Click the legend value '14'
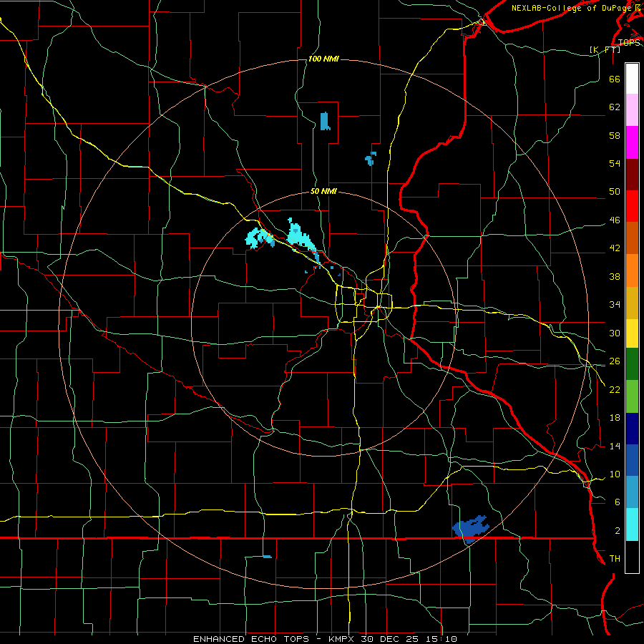Image resolution: width=644 pixels, height=644 pixels. 615,446
